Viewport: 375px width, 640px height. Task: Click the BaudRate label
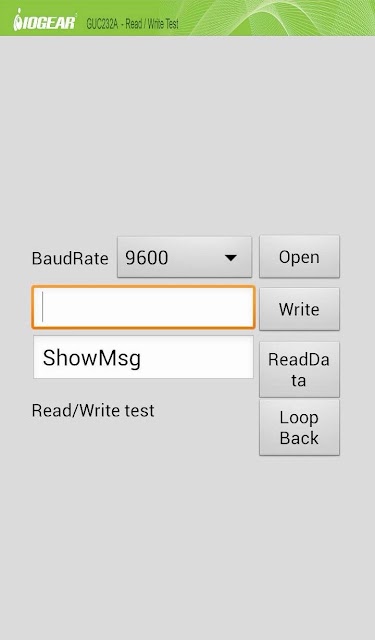[x=70, y=258]
